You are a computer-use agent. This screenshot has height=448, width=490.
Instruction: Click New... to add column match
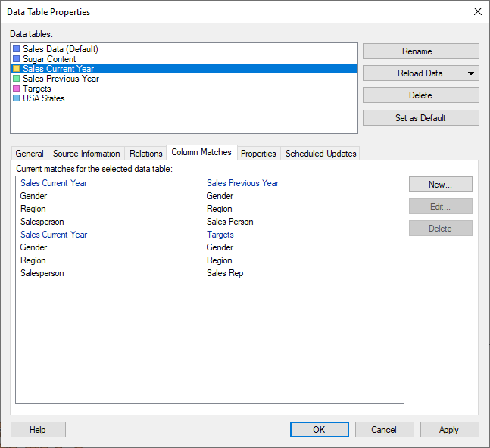click(440, 185)
